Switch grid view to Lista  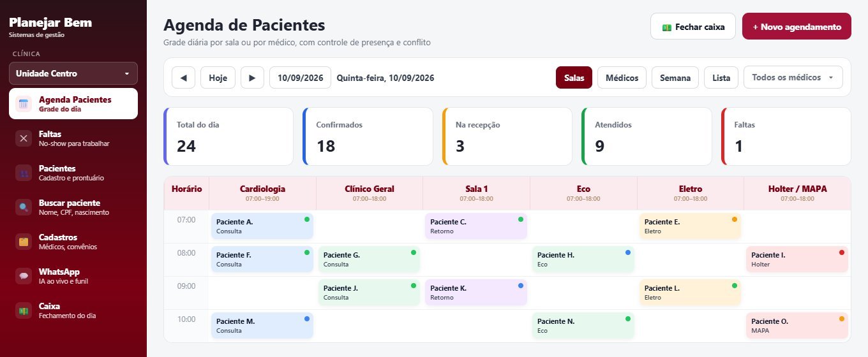tap(721, 78)
